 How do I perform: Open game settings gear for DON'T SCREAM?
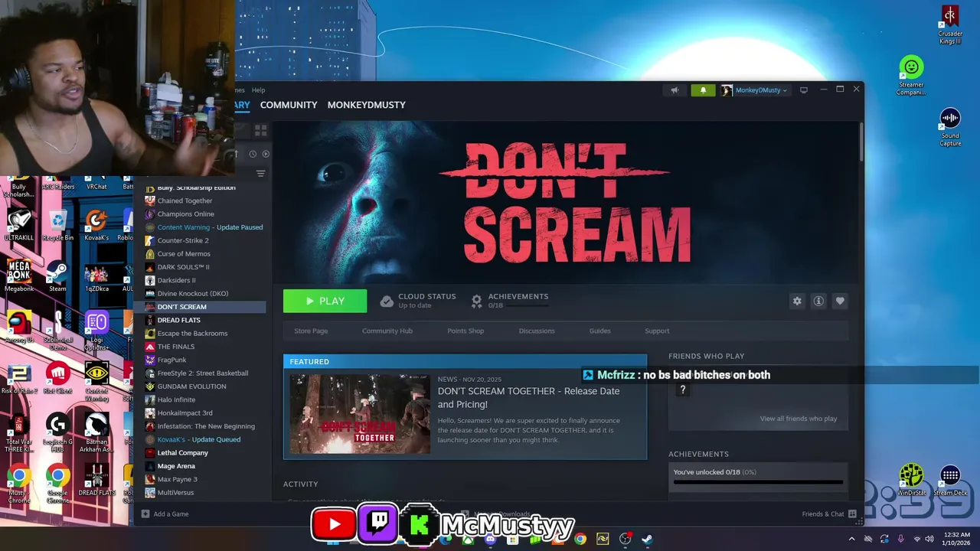click(797, 301)
